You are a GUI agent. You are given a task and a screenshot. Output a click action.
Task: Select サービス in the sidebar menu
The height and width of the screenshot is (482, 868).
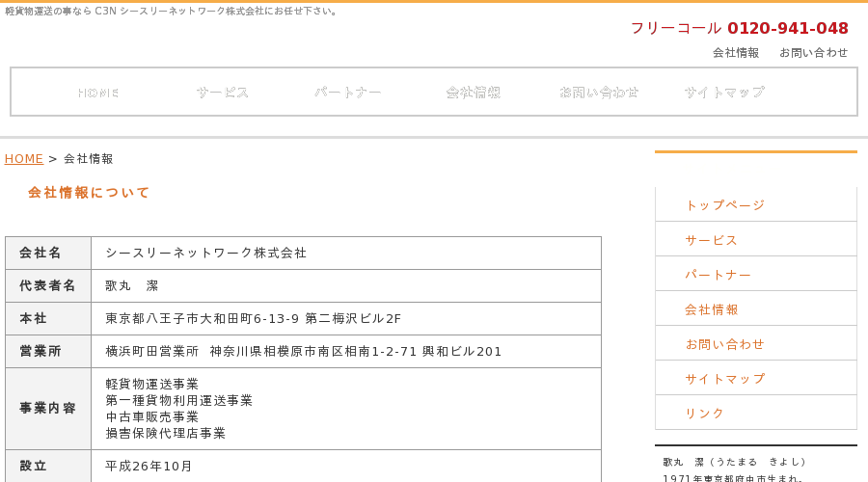coord(755,240)
